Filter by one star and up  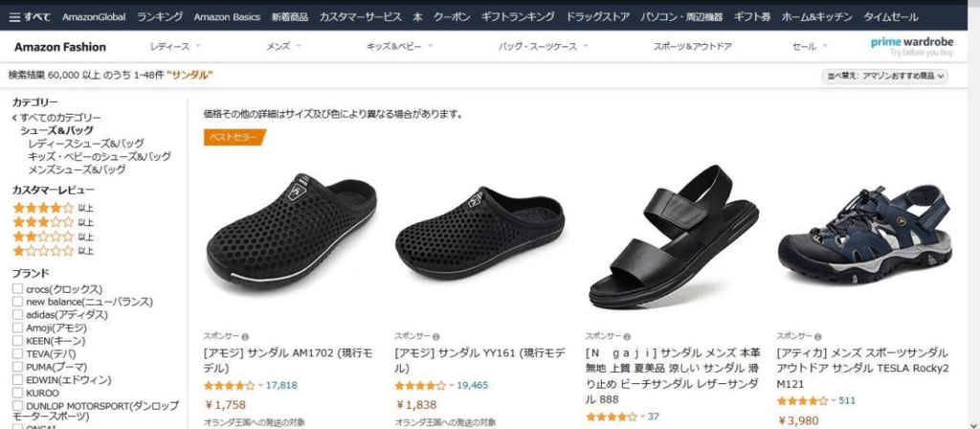tap(54, 252)
